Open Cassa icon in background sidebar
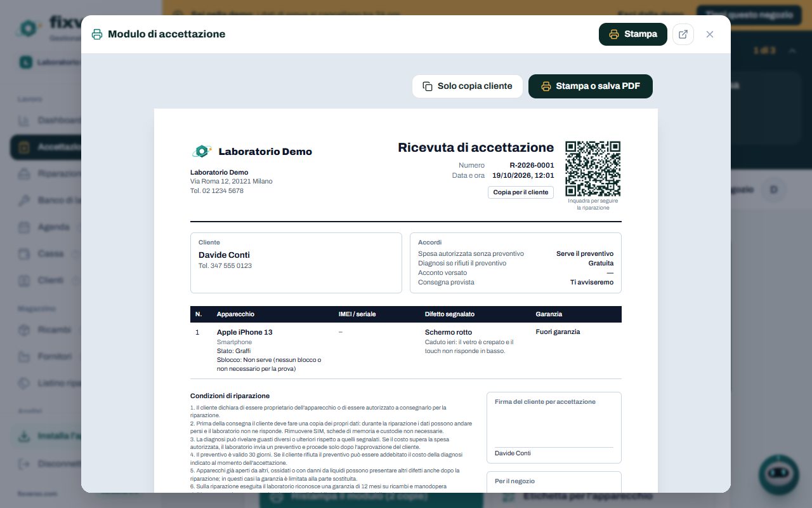The height and width of the screenshot is (508, 812). click(24, 253)
